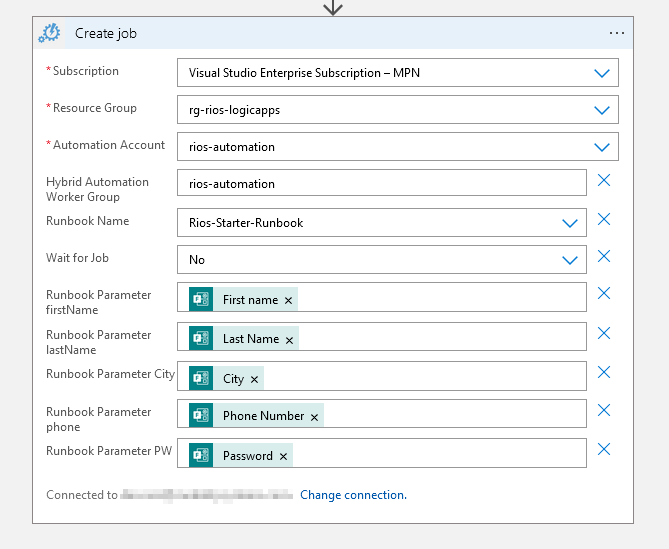Click the Forms icon on First name token
The image size is (669, 549).
pyautogui.click(x=201, y=299)
